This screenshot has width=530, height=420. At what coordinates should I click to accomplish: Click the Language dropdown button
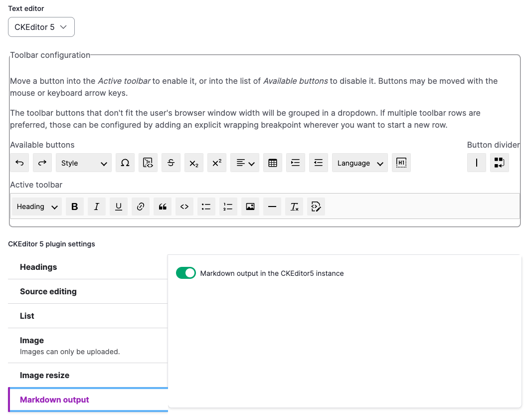click(359, 163)
